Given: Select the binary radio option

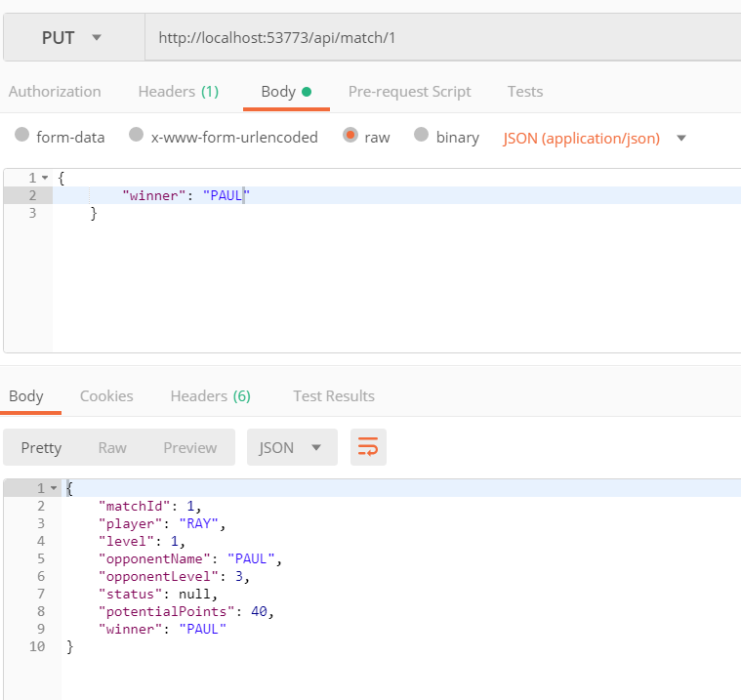Looking at the screenshot, I should point(421,135).
